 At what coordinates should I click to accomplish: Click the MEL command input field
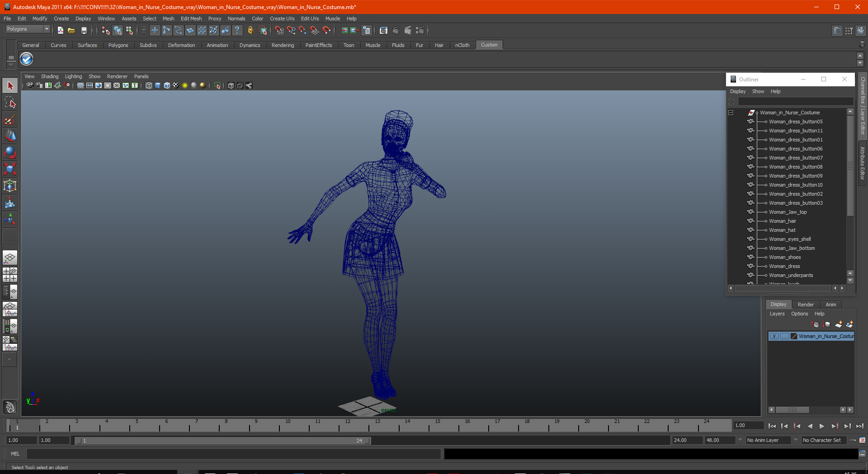233,454
